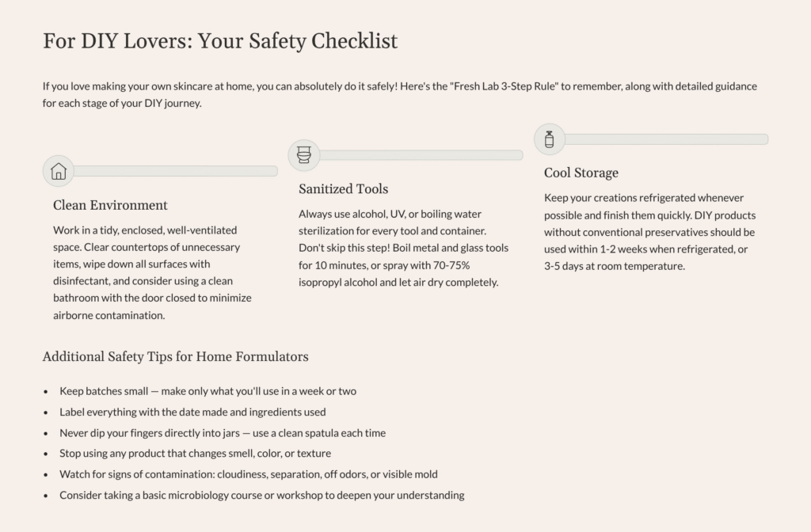Click the basic microbiology course tip
Viewport: 811px width, 532px height.
click(x=261, y=496)
